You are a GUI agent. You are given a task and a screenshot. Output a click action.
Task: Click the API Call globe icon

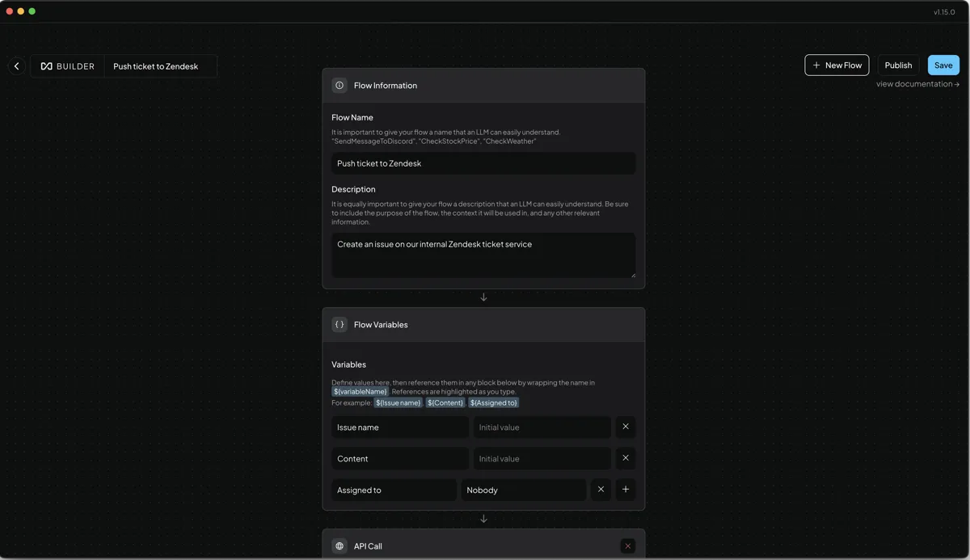tap(339, 546)
